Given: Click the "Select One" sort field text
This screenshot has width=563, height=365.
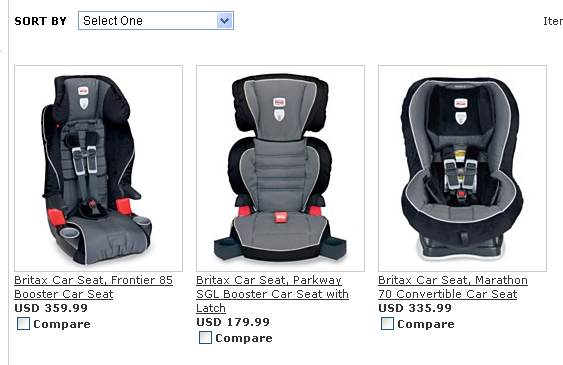Looking at the screenshot, I should point(113,21).
